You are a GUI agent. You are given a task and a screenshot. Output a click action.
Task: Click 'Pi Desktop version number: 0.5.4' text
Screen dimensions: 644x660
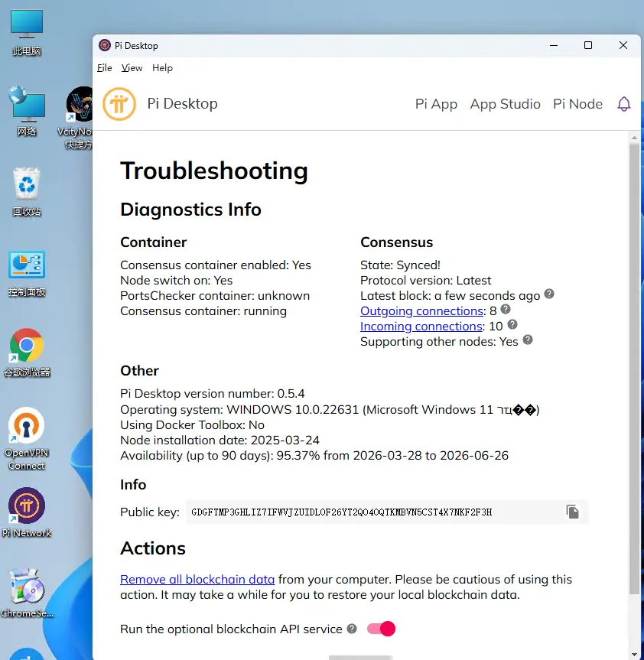212,394
